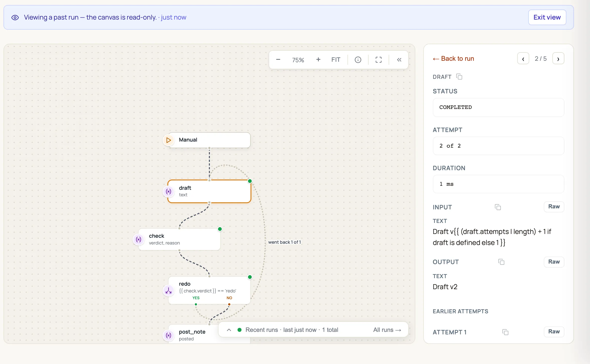Zoom out the canvas with minus
Screen dimensions: 590x364
coord(278,60)
